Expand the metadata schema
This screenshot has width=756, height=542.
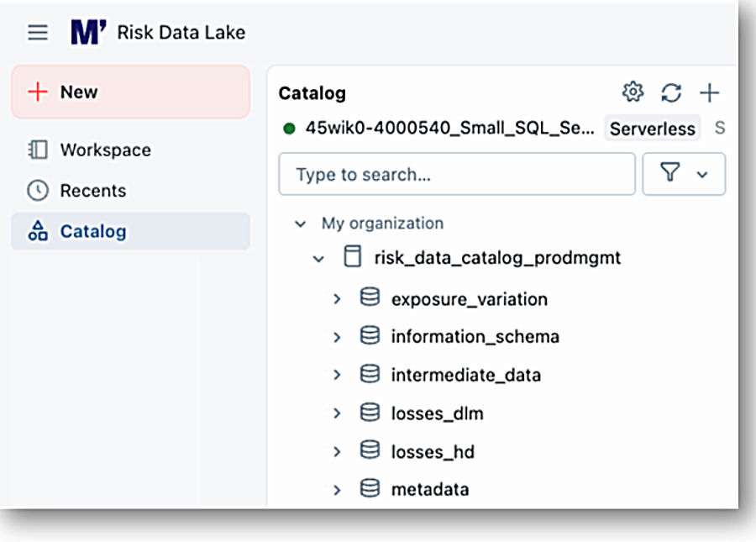[337, 491]
